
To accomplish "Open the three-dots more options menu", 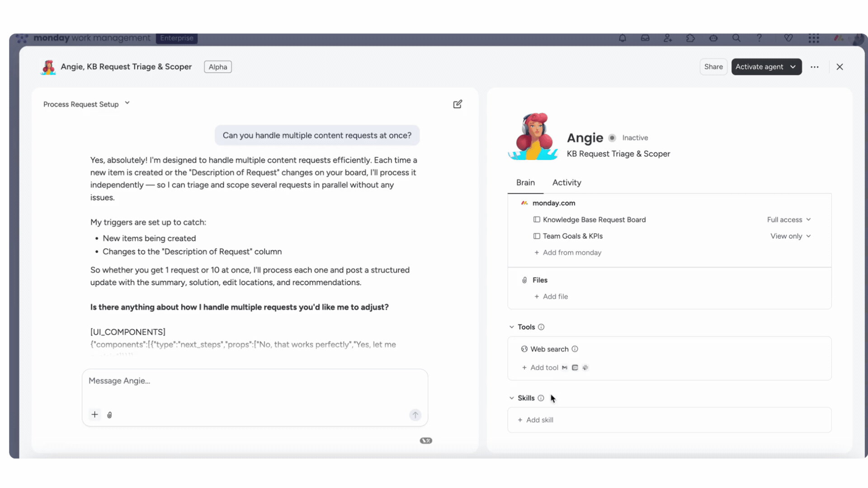I will 815,67.
